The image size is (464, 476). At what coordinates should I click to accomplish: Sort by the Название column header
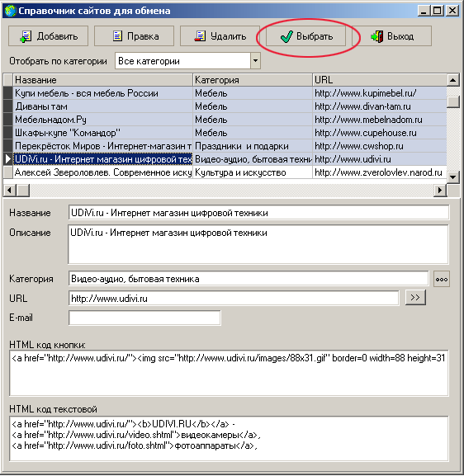click(x=102, y=80)
